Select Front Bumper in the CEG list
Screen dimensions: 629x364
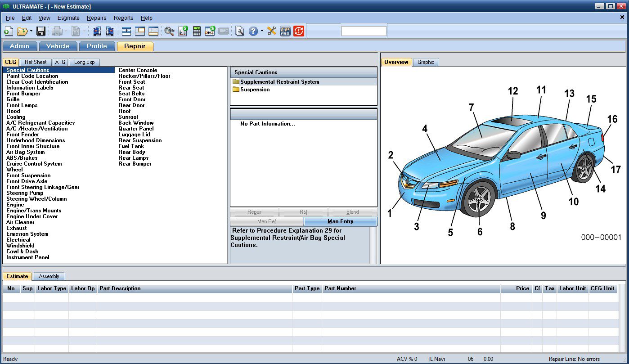(23, 94)
